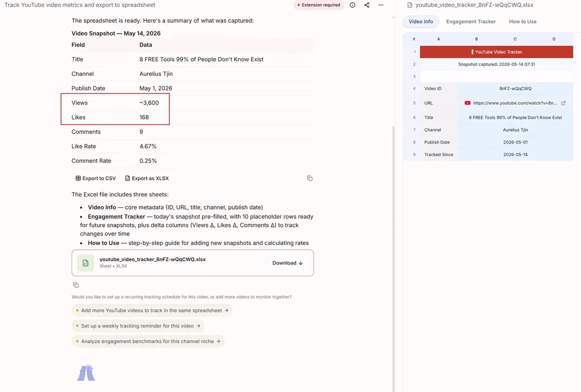This screenshot has width=581, height=392.
Task: Switch to the How to Use sheet tab
Action: 523,21
